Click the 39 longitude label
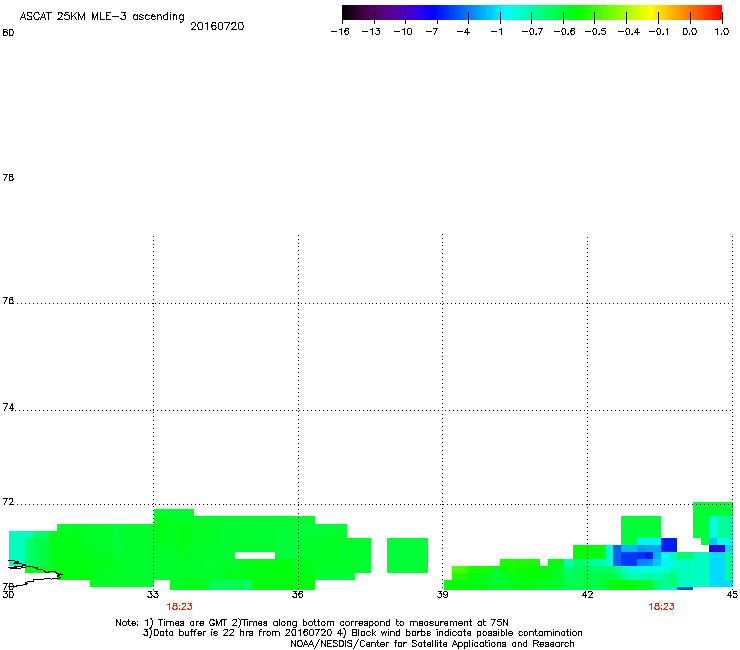Screen dimensions: 740x650 [442, 594]
